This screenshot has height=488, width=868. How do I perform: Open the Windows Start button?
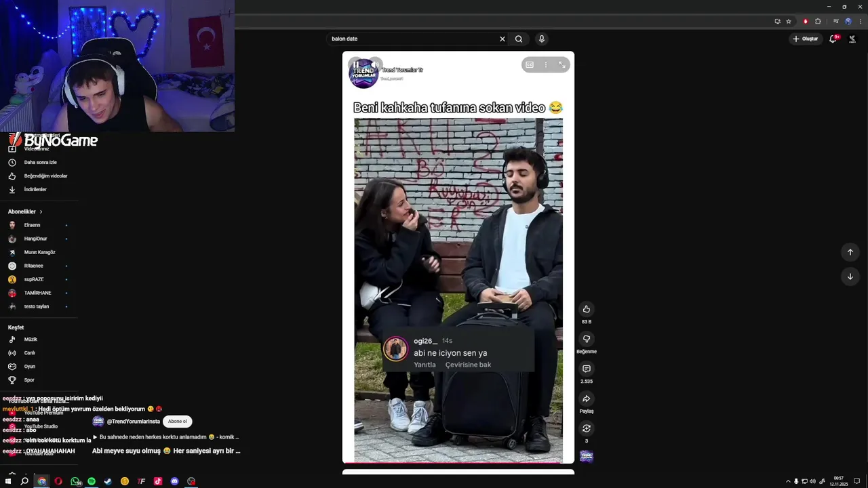pyautogui.click(x=8, y=481)
